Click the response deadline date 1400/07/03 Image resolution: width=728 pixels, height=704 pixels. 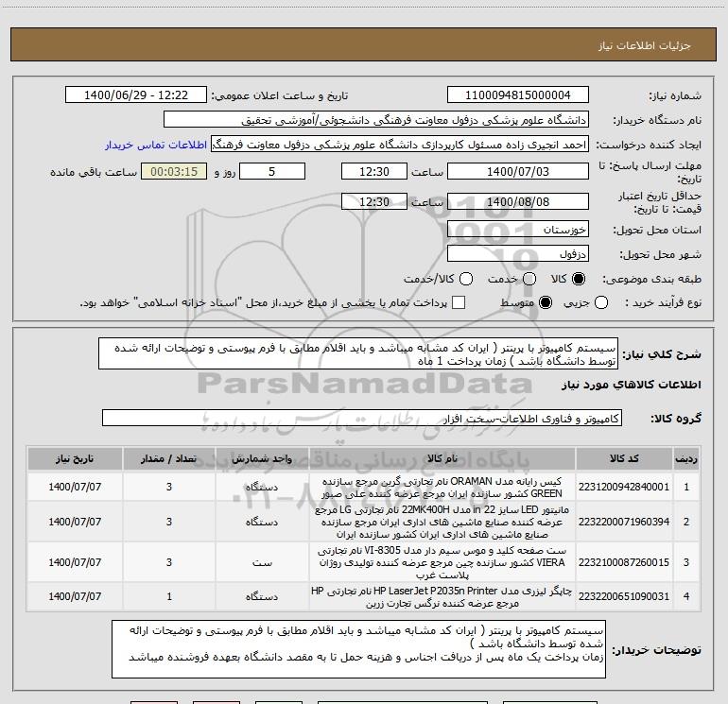pos(518,171)
